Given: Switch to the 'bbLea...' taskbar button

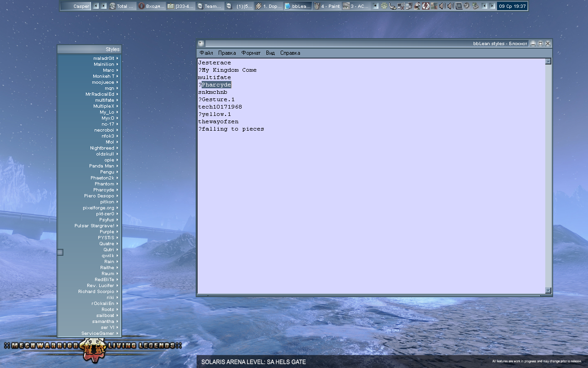Looking at the screenshot, I should (298, 6).
